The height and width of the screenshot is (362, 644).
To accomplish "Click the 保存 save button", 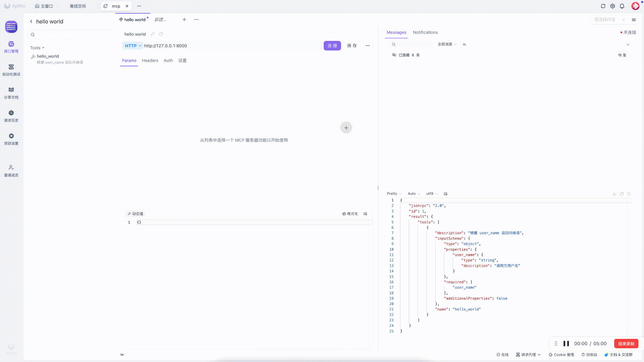I will pos(352,46).
